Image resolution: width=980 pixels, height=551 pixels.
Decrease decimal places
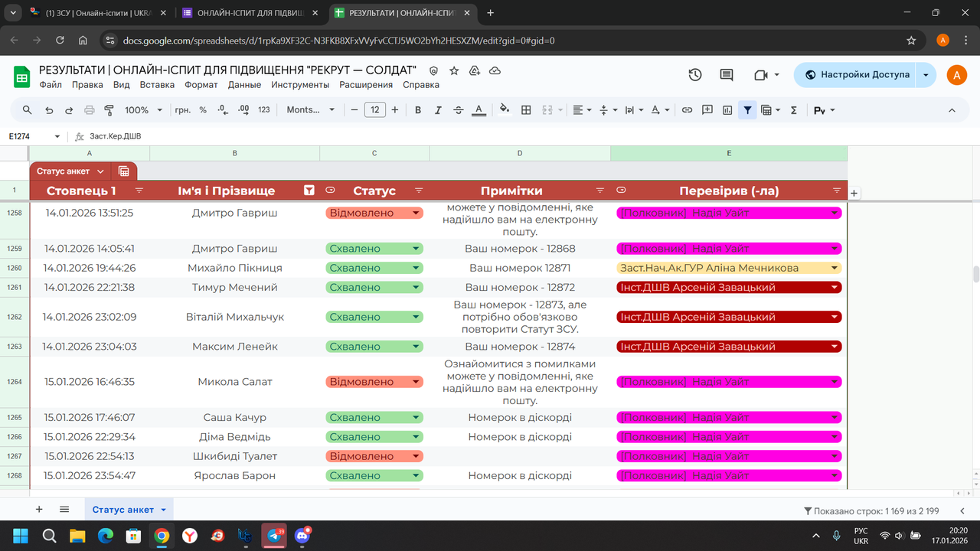[223, 110]
